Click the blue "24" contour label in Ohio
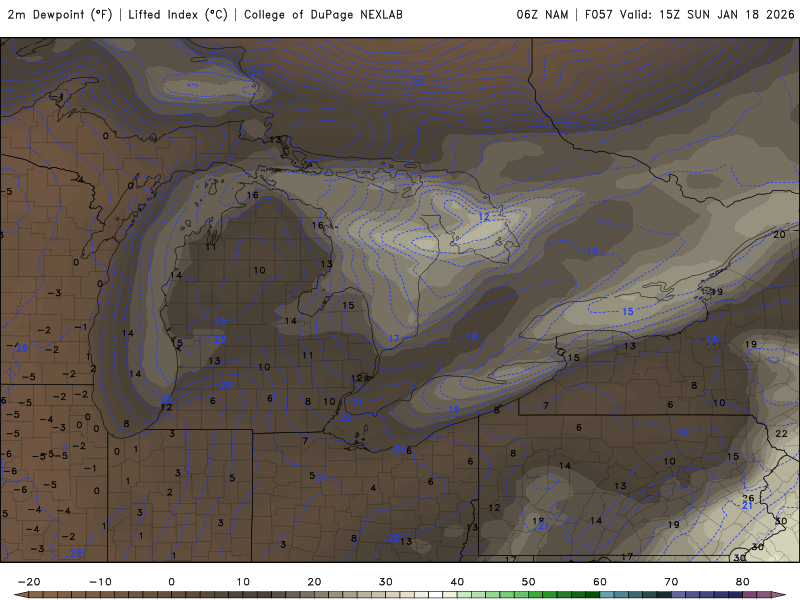The image size is (800, 600). (322, 478)
